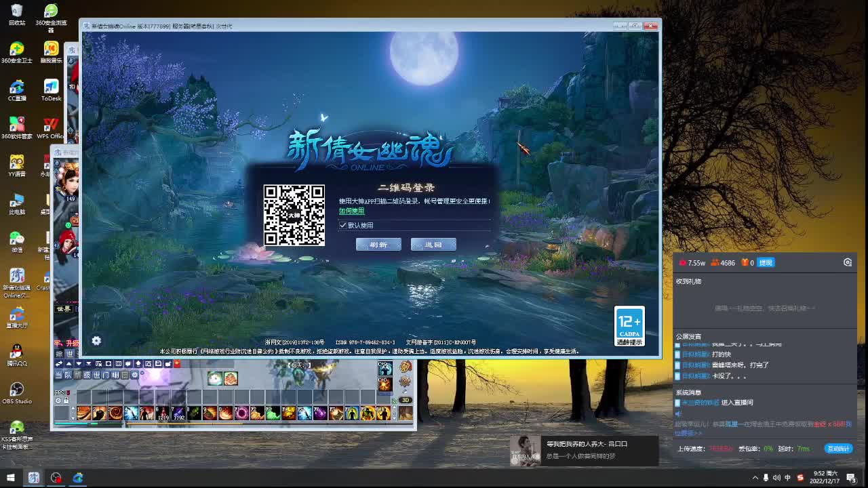Toggle the 默认使用 checkbox

pos(343,225)
